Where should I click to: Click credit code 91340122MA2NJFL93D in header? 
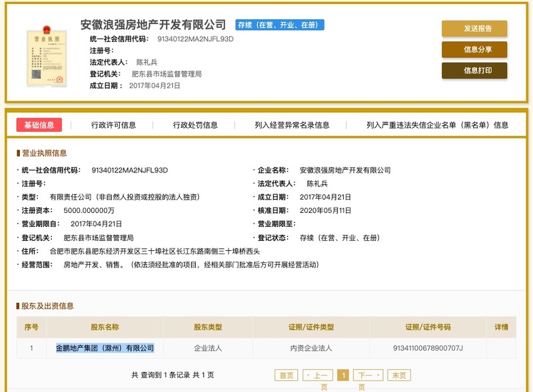[x=195, y=39]
